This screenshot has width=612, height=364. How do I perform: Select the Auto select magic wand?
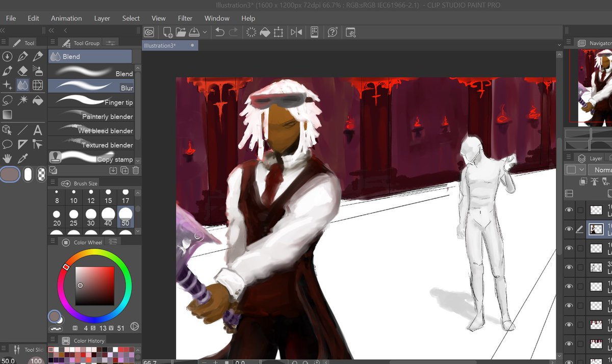coord(22,100)
